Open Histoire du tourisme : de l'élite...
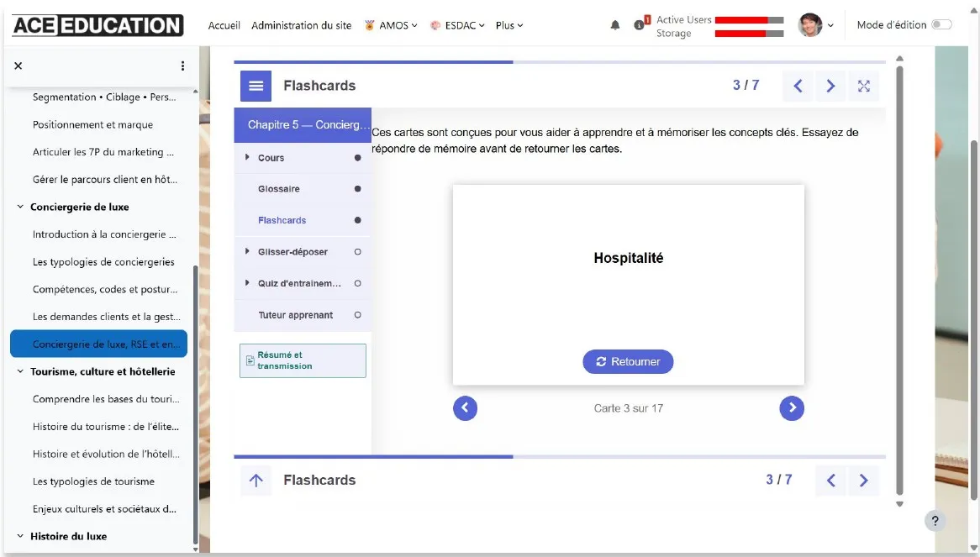 click(x=106, y=427)
